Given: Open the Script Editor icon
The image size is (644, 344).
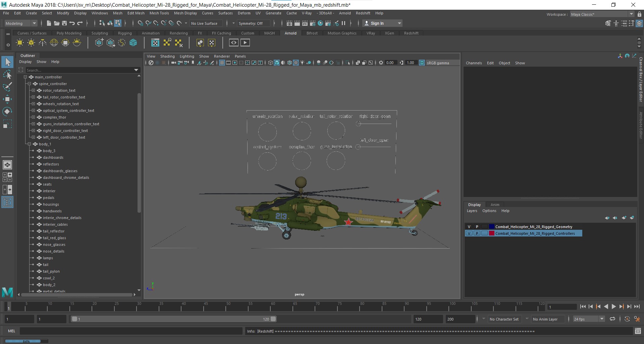Looking at the screenshot, I should coord(638,331).
